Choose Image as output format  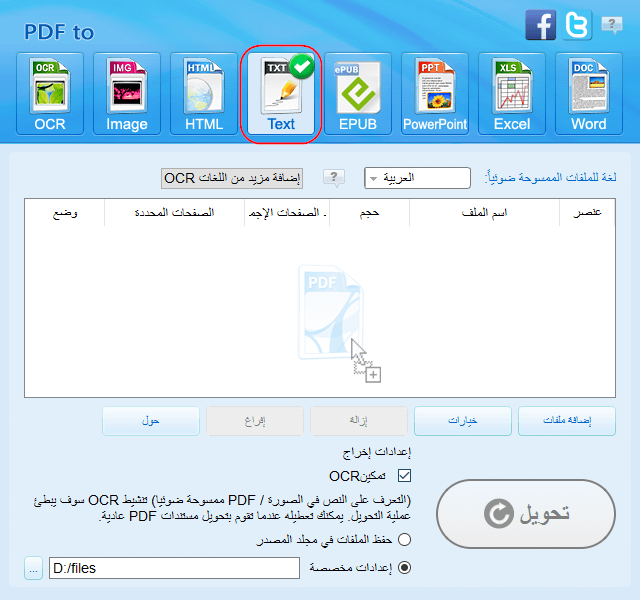(x=127, y=94)
